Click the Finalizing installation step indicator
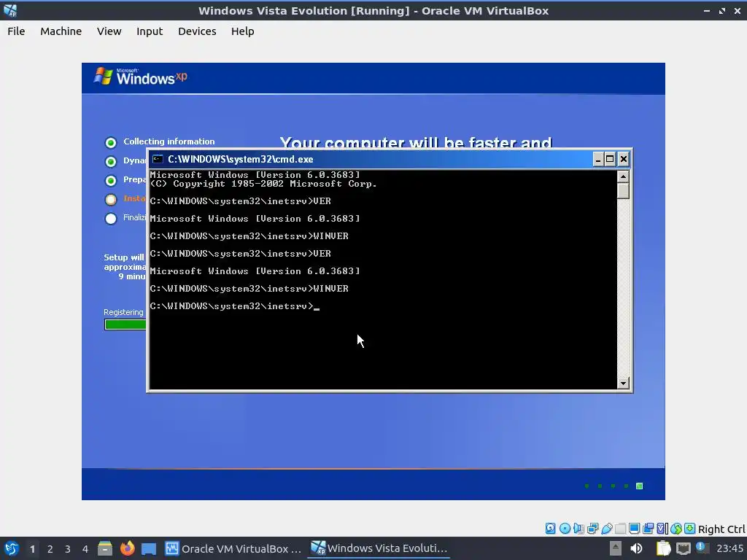The image size is (747, 560). coord(111,219)
